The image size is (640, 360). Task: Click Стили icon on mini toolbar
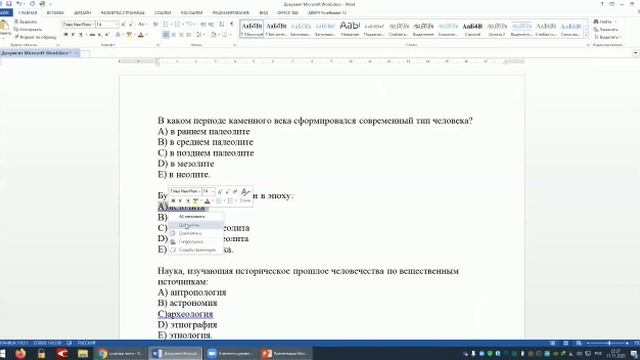tap(245, 195)
